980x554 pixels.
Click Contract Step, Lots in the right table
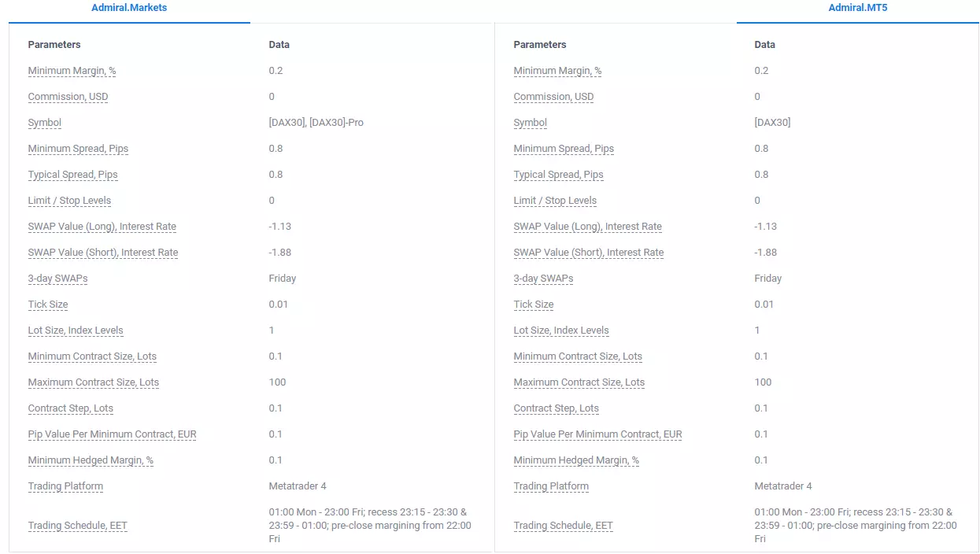click(556, 408)
